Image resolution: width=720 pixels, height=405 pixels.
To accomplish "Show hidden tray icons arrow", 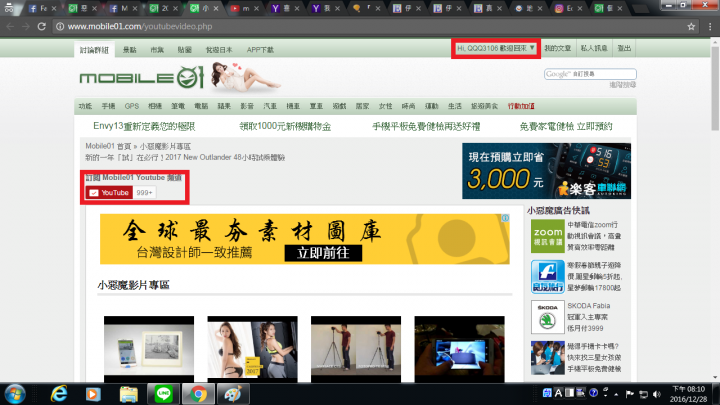I will tap(616, 394).
